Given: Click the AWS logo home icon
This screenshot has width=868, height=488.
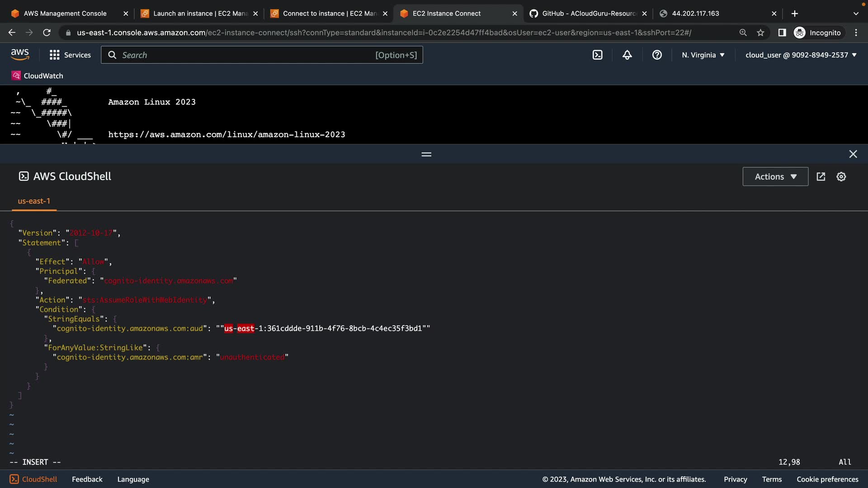Looking at the screenshot, I should click(20, 55).
